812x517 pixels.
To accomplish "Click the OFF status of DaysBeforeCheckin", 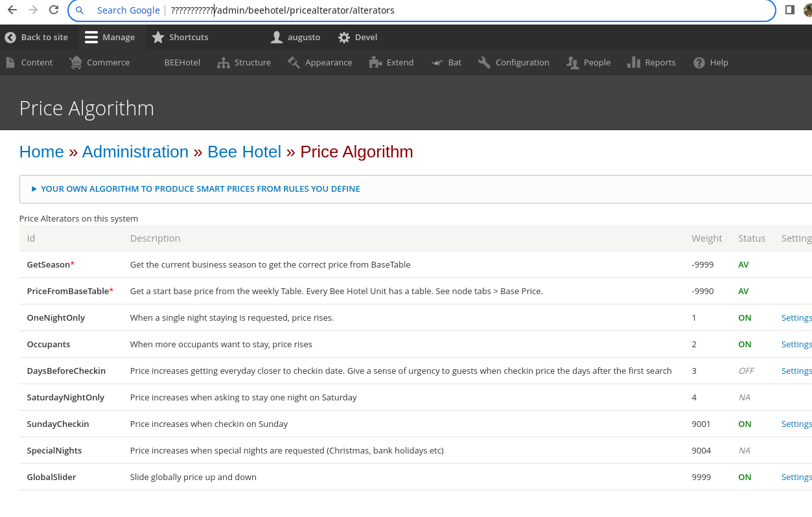I will pyautogui.click(x=747, y=371).
